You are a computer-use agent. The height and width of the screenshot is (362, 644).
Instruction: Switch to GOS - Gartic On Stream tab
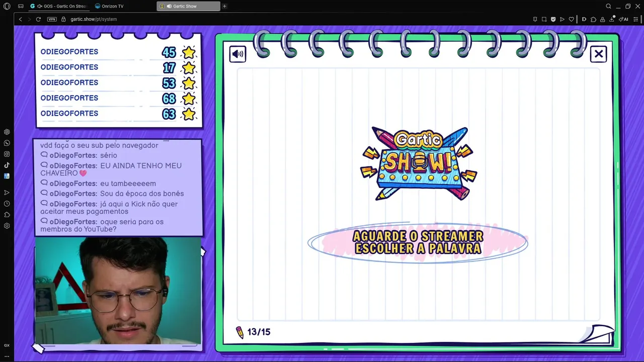click(59, 6)
